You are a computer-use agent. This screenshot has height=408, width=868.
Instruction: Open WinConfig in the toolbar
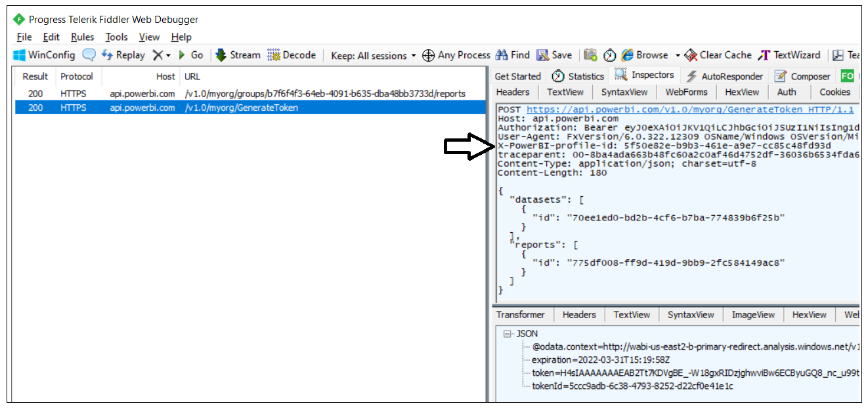[x=45, y=55]
